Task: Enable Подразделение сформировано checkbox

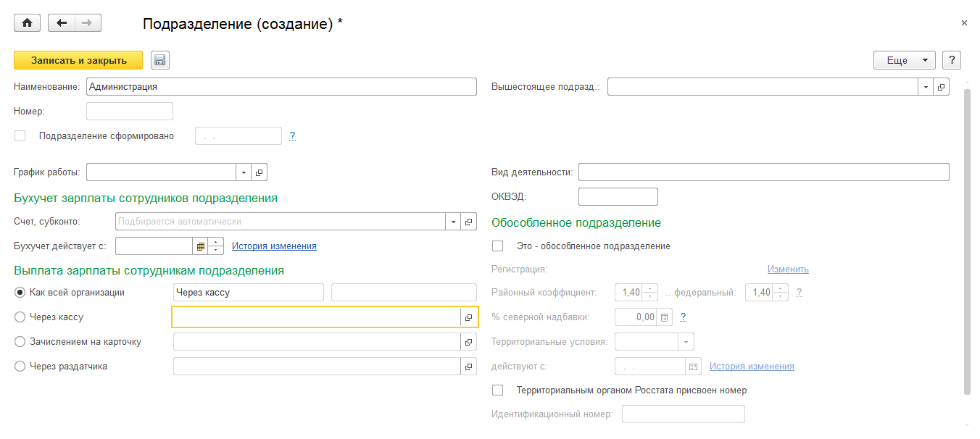Action: tap(20, 135)
